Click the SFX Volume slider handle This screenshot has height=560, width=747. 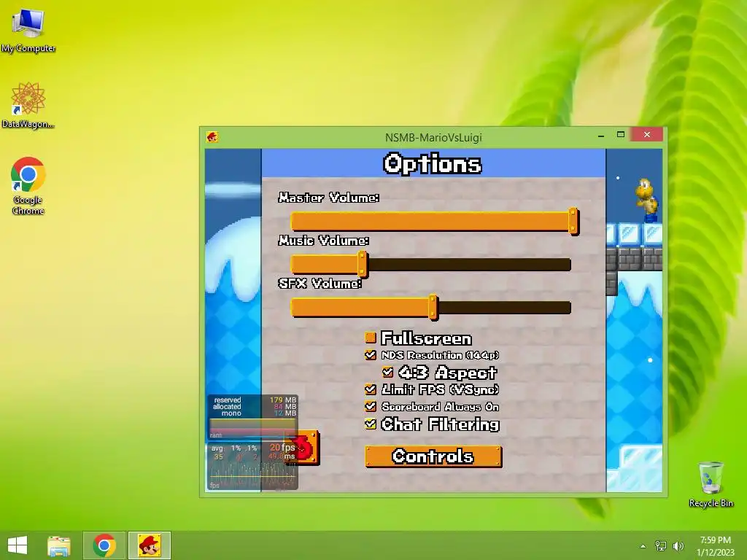click(433, 307)
